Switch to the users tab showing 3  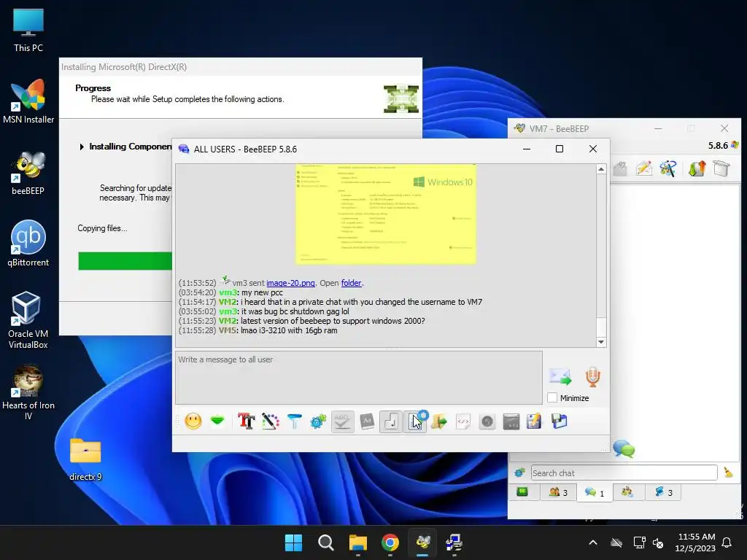(558, 492)
